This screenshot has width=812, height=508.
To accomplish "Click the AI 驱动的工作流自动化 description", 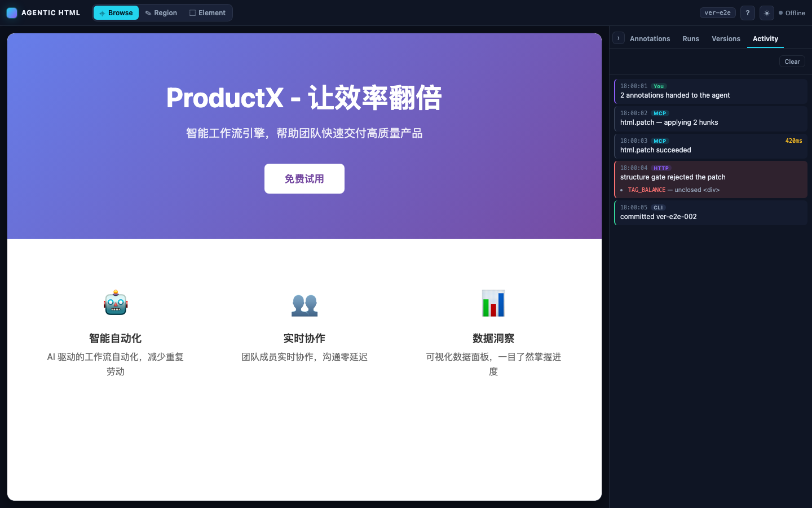I will (x=116, y=364).
